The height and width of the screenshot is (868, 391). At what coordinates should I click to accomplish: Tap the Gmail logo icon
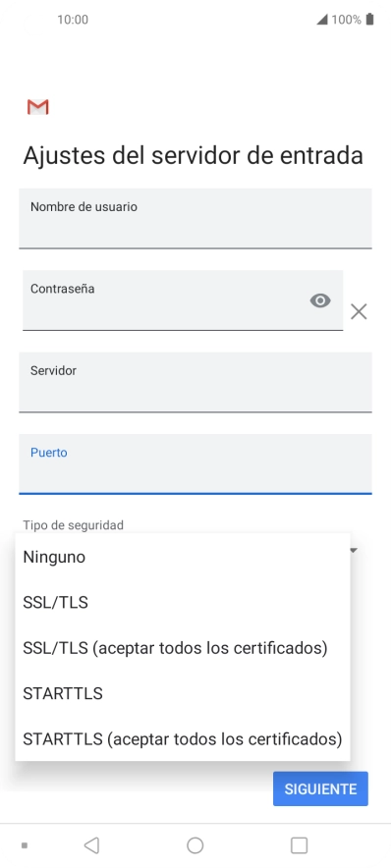tap(38, 107)
